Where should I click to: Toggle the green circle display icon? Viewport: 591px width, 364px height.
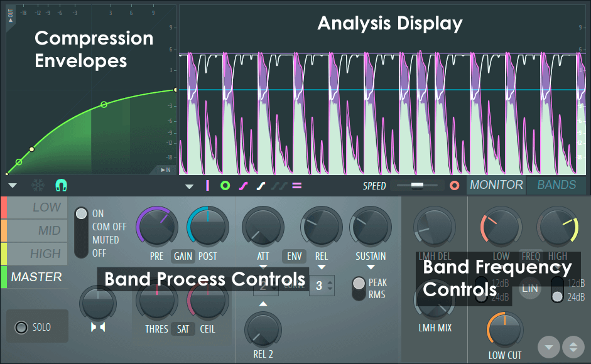tap(225, 185)
